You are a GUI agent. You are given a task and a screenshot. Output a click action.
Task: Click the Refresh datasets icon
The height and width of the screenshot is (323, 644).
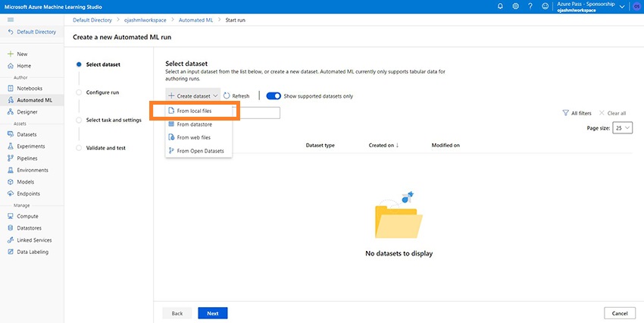tap(227, 96)
